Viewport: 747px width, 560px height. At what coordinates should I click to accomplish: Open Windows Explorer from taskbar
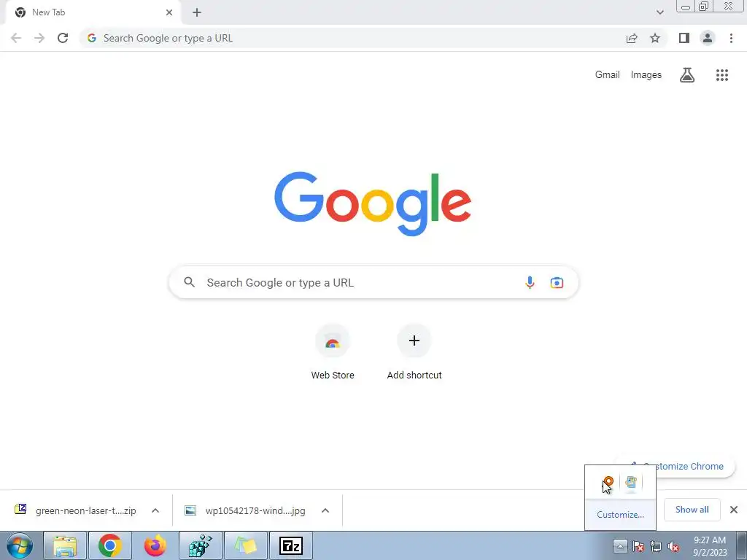[x=65, y=545]
